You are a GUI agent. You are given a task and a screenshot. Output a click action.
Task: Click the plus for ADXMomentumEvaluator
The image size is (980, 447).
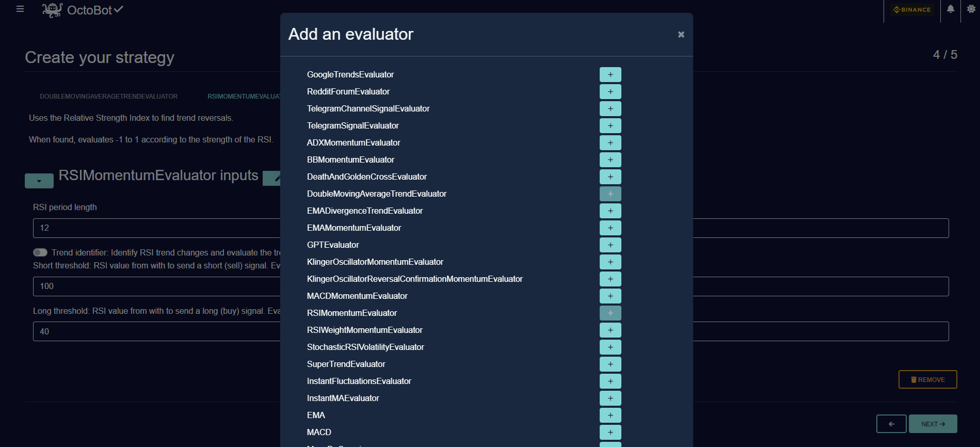point(610,142)
